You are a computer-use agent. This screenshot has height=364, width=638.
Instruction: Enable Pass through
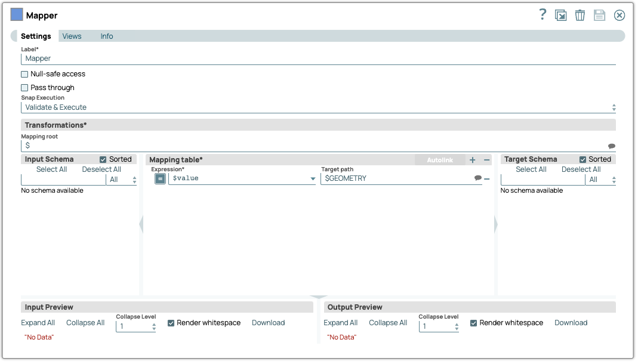(x=24, y=87)
